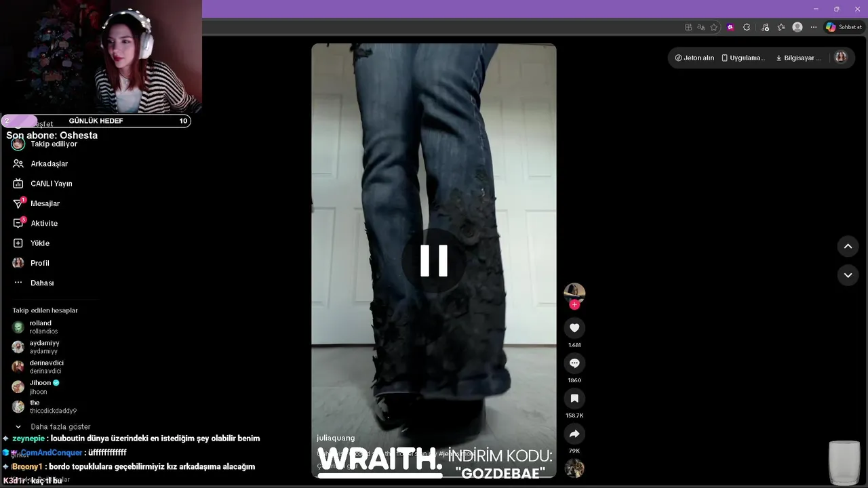Go to previous video with up arrow

click(x=848, y=246)
